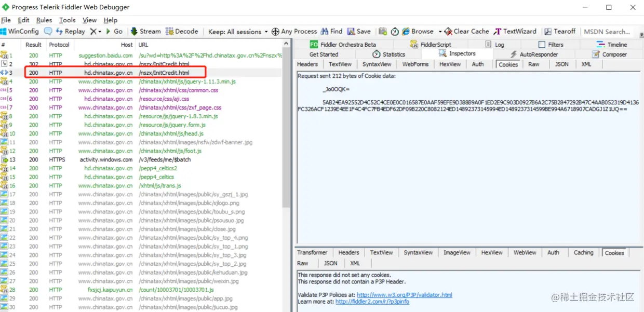Click the camera screenshot icon in toolbar
644x312 pixels.
pos(383,31)
